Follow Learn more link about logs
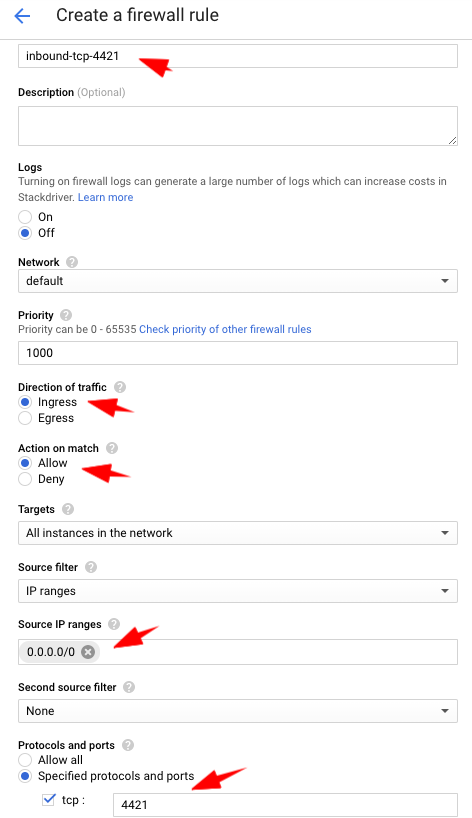Screen dimensions: 472x818 pos(105,197)
